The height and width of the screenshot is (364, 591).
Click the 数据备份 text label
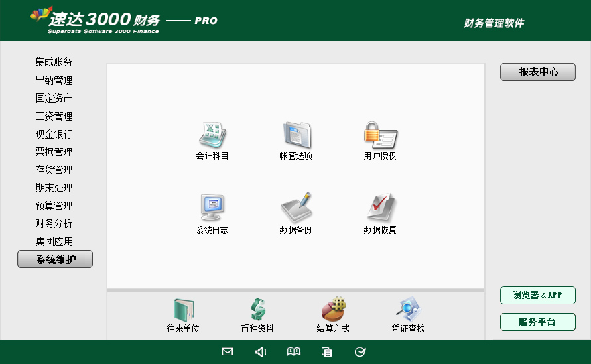[296, 230]
